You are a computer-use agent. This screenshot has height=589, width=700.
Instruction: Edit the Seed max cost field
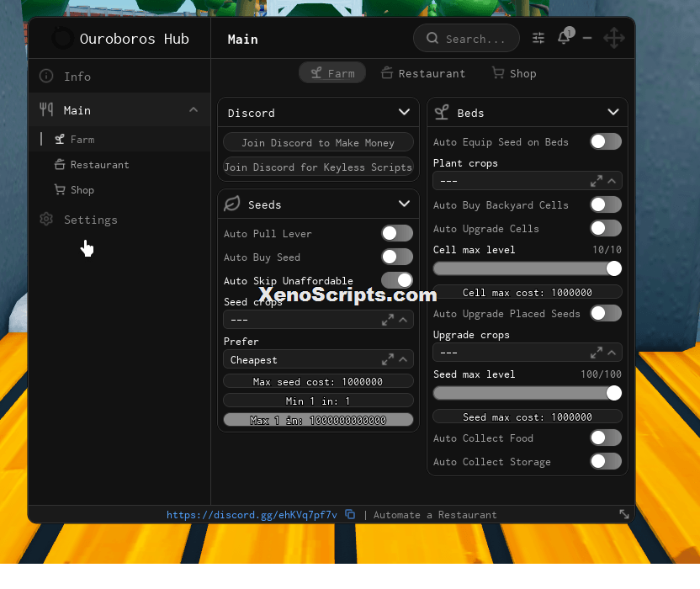528,417
